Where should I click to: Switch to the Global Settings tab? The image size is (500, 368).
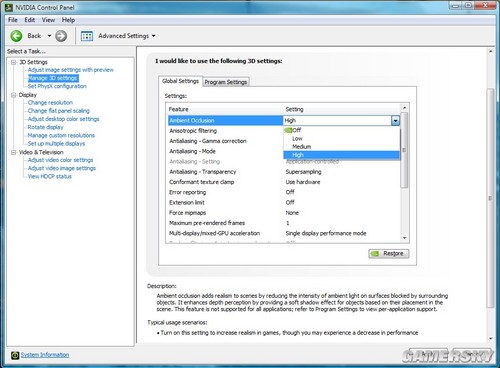tap(180, 81)
